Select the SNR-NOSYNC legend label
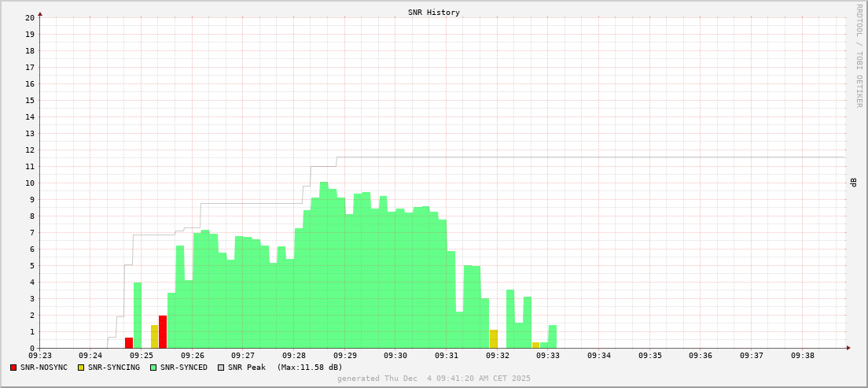This screenshot has height=388, width=868. (44, 368)
